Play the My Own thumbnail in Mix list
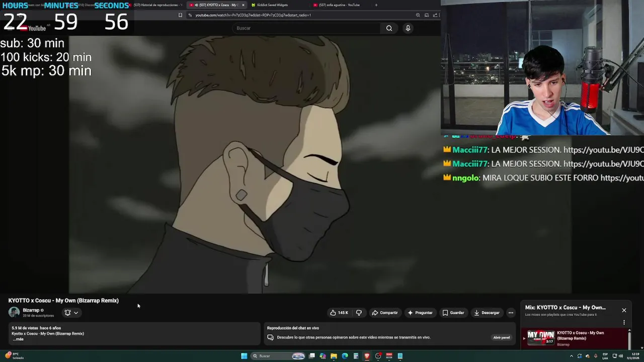The width and height of the screenshot is (644, 362). (x=541, y=337)
